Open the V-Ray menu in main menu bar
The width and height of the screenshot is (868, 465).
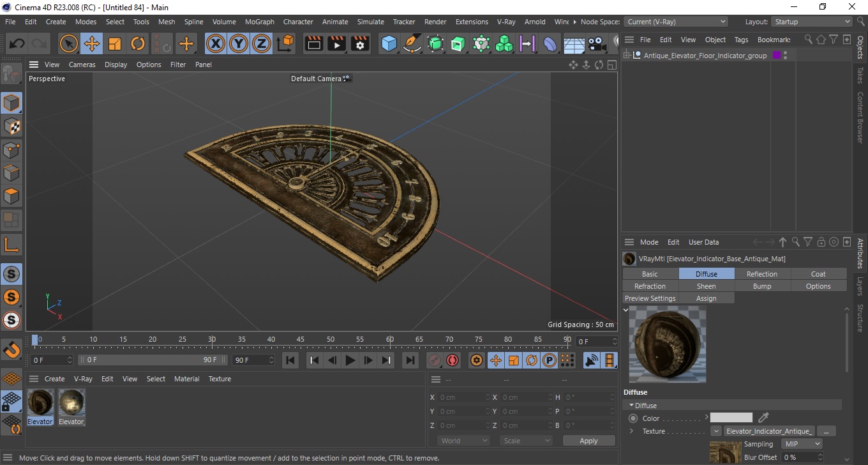pyautogui.click(x=505, y=22)
